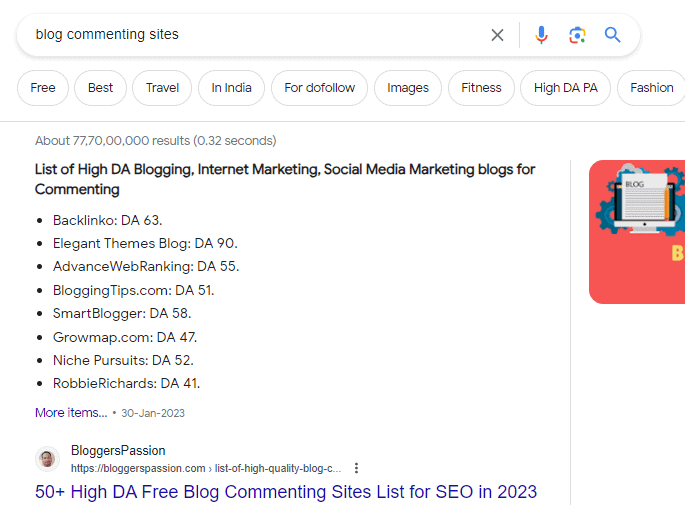The image size is (685, 522).
Task: Switch to the Images tab
Action: [408, 88]
